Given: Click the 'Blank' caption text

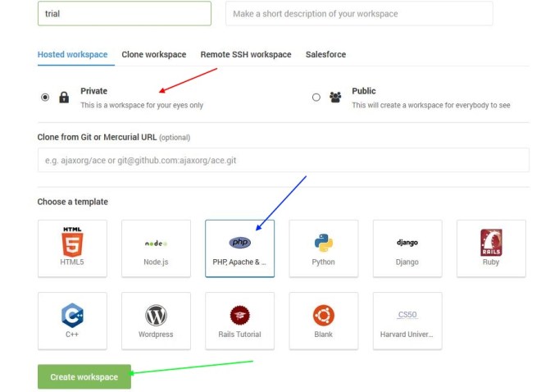Looking at the screenshot, I should point(323,335).
